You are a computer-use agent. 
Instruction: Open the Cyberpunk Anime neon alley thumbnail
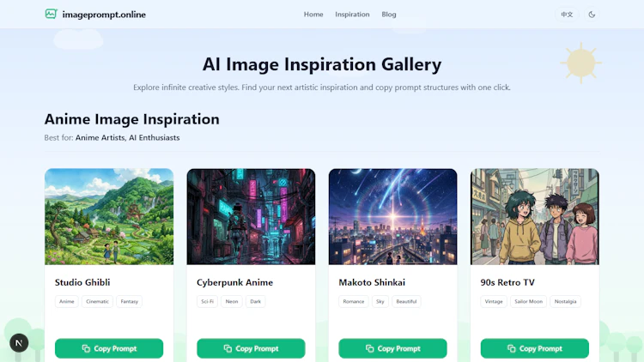click(251, 216)
